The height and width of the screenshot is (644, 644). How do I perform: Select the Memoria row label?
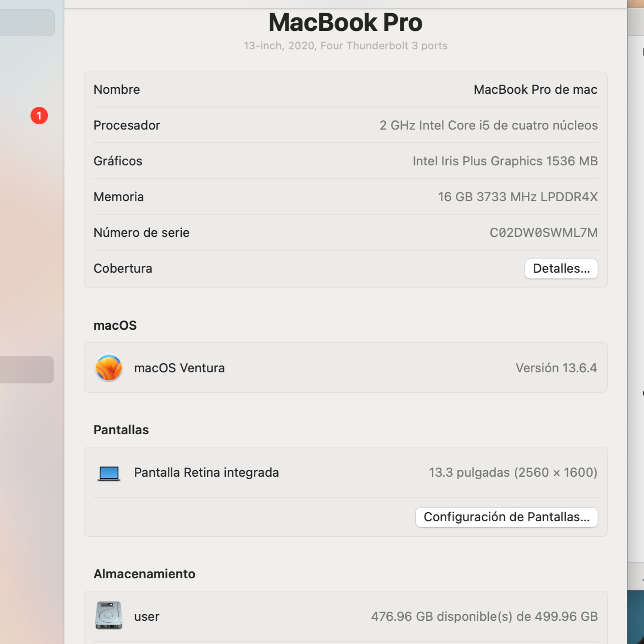click(118, 197)
